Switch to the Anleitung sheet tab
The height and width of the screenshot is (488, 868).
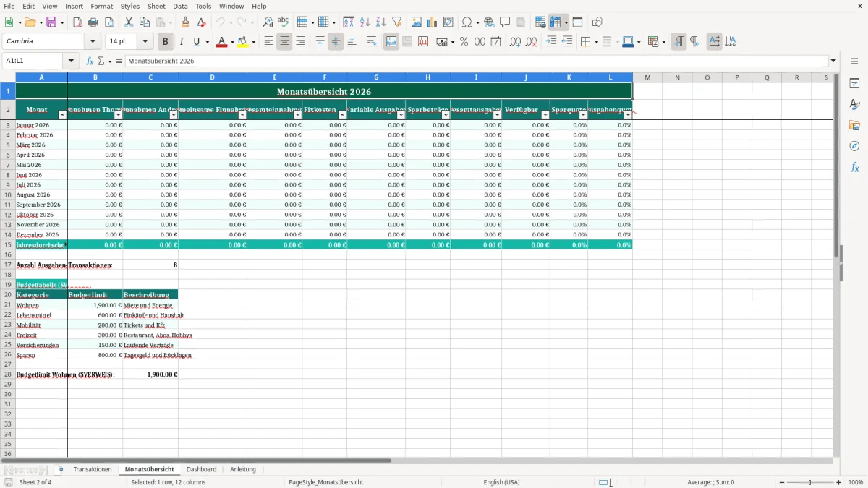pos(243,469)
